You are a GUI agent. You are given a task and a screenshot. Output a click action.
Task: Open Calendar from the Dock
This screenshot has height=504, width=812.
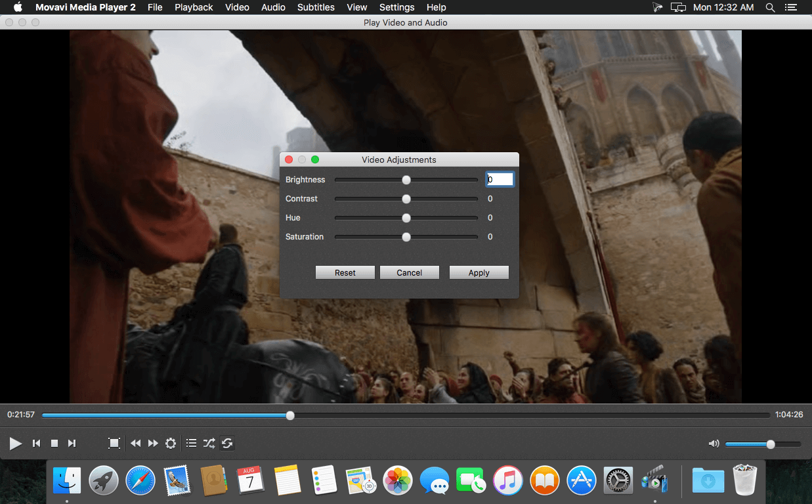click(250, 480)
